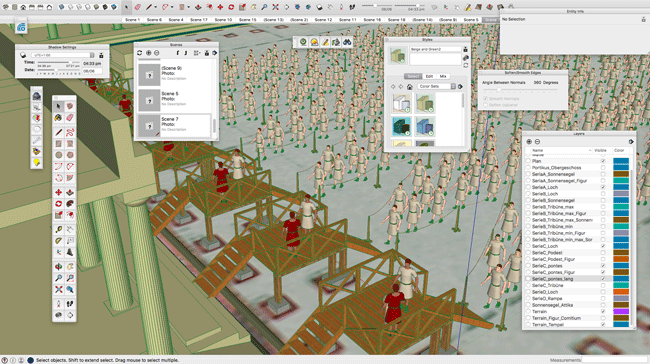The image size is (650, 364).
Task: Open the Layers panel details arrow menu
Action: [631, 142]
